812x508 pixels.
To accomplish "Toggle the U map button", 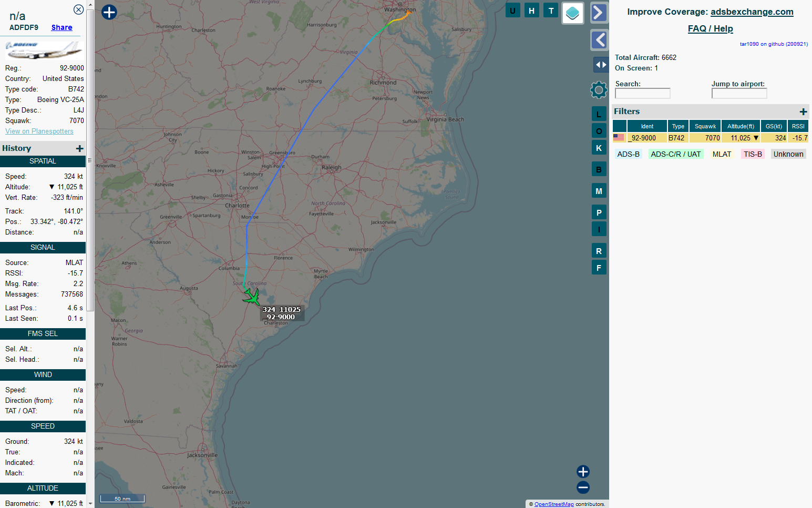I will coord(512,11).
